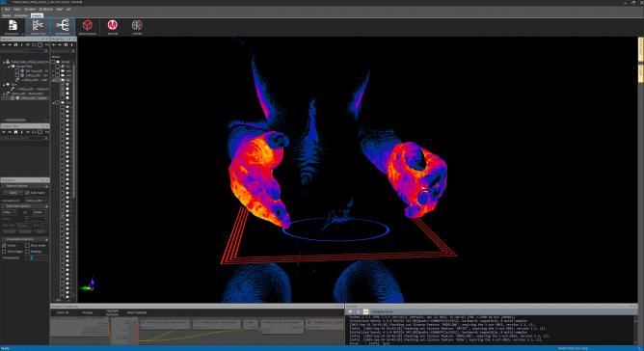Click the home icon in explorer panel toolbar
Viewport: 644px width, 351px height.
(x=16, y=44)
